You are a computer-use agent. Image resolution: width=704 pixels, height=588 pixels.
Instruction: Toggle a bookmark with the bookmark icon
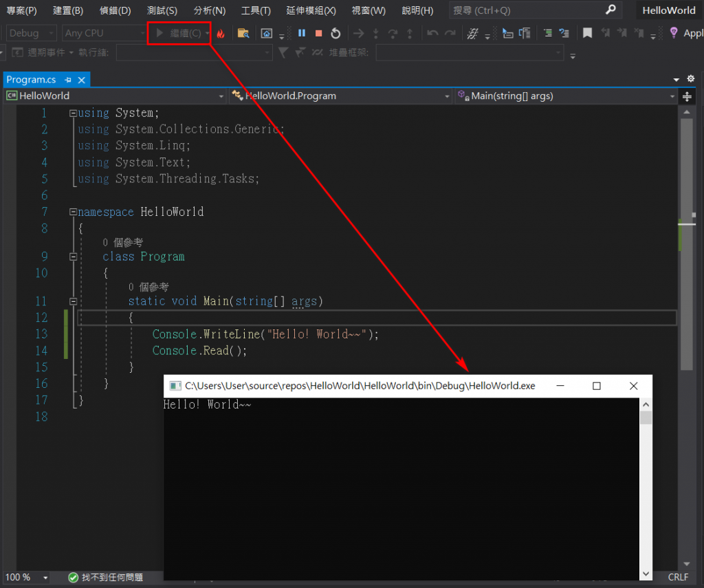[587, 33]
